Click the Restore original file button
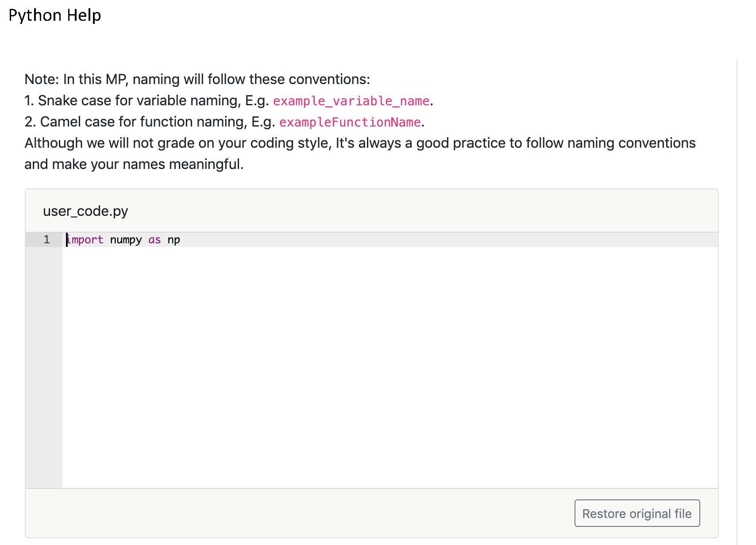Image resolution: width=756 pixels, height=545 pixels. (x=636, y=513)
